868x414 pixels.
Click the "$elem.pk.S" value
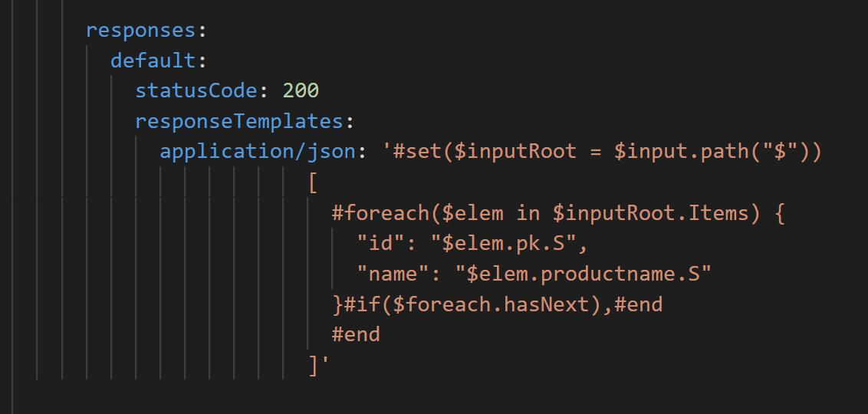[x=503, y=243]
